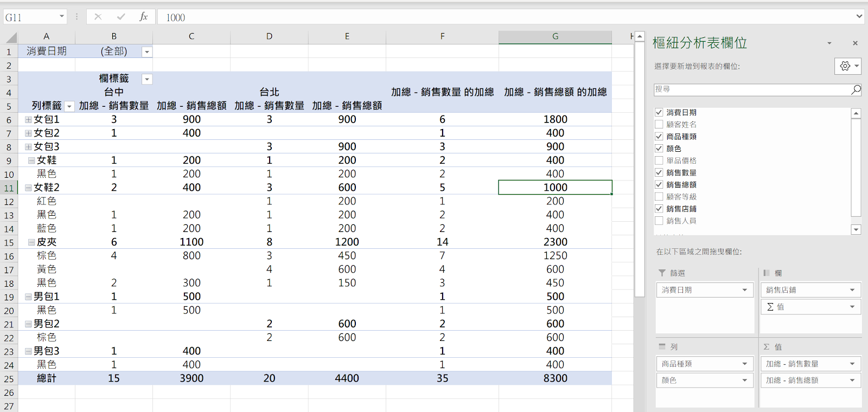Open the Name Box dropdown arrow
The image size is (868, 412).
pyautogui.click(x=61, y=17)
